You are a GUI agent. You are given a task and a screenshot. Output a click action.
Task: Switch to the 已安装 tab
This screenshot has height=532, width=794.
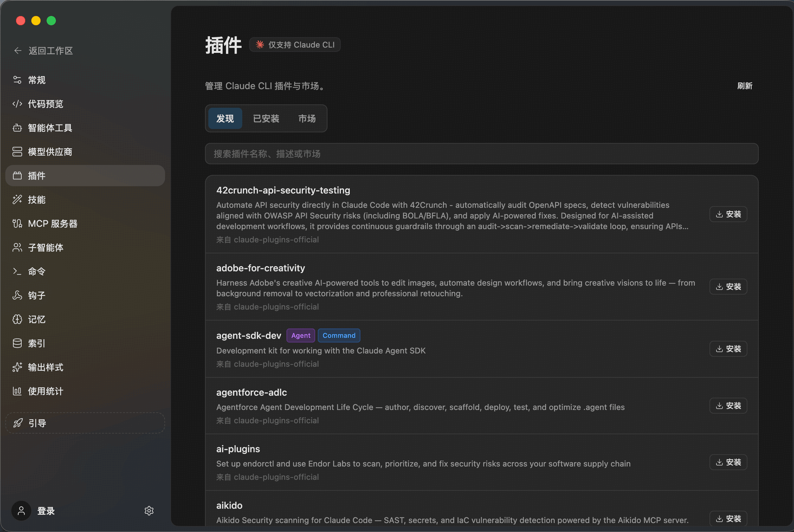point(266,118)
